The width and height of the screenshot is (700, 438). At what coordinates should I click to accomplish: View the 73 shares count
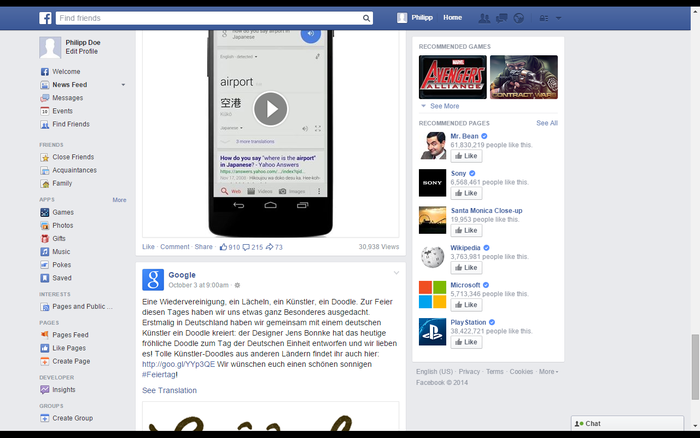click(274, 247)
